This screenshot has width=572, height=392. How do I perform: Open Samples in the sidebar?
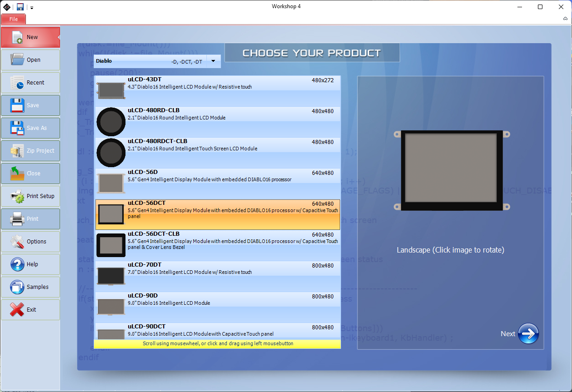coord(30,287)
